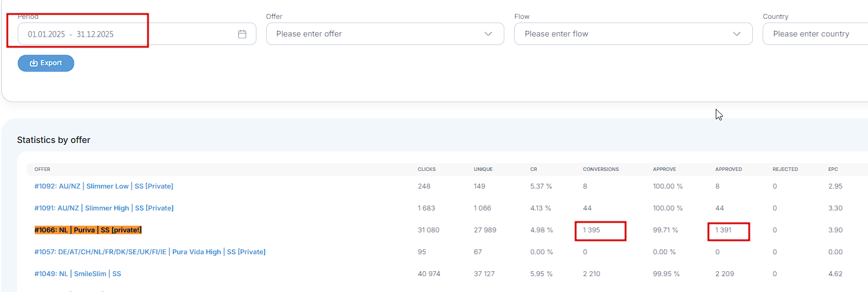Sort by the REJECTED column header
Viewport: 868px width, 292px height.
click(785, 169)
